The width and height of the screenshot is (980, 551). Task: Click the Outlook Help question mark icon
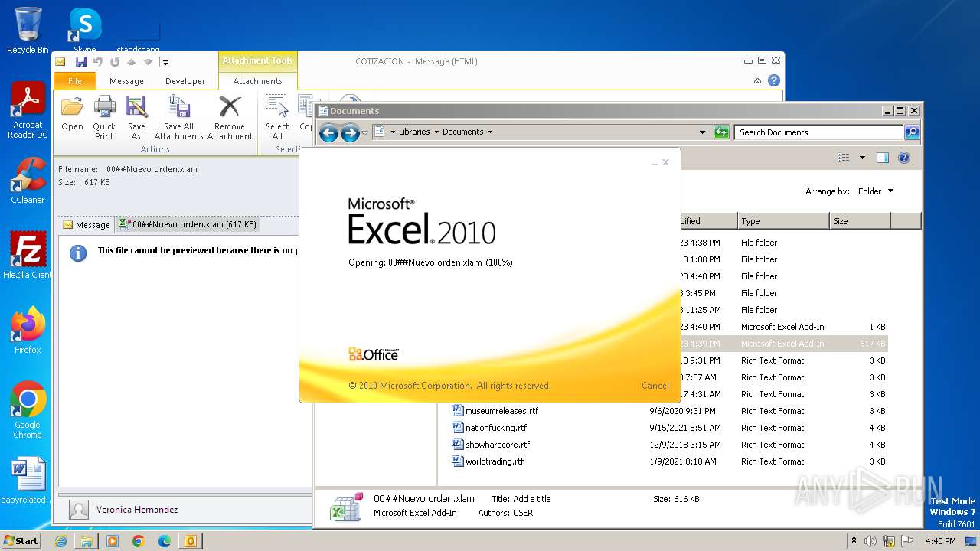pos(774,80)
